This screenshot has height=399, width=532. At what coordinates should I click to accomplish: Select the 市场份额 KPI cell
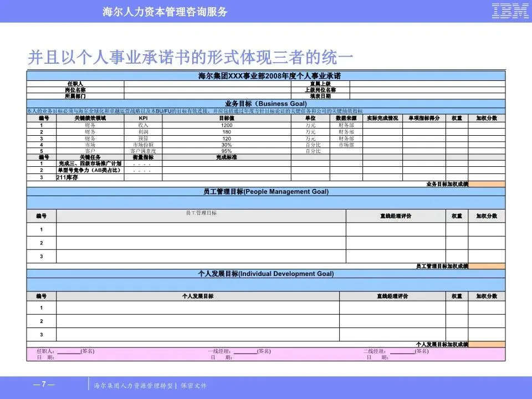coord(143,145)
